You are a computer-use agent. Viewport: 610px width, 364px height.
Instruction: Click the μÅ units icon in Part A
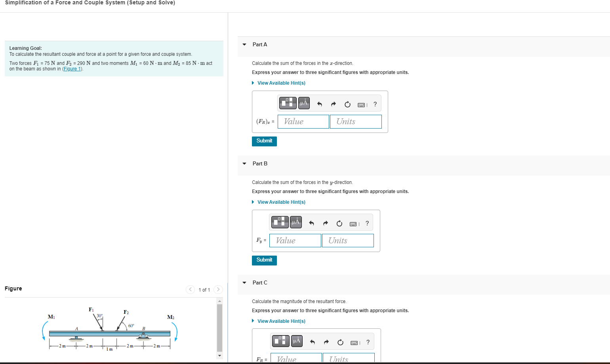click(x=303, y=103)
